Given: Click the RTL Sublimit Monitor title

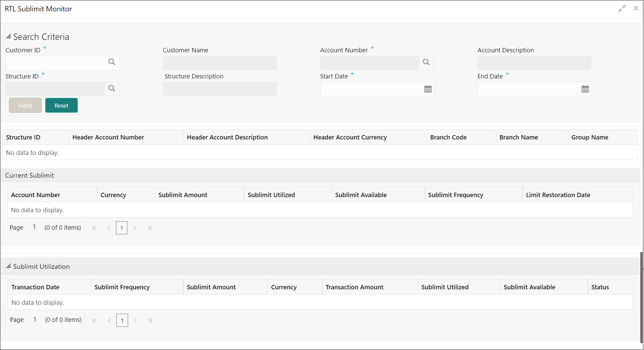Looking at the screenshot, I should pyautogui.click(x=38, y=9).
